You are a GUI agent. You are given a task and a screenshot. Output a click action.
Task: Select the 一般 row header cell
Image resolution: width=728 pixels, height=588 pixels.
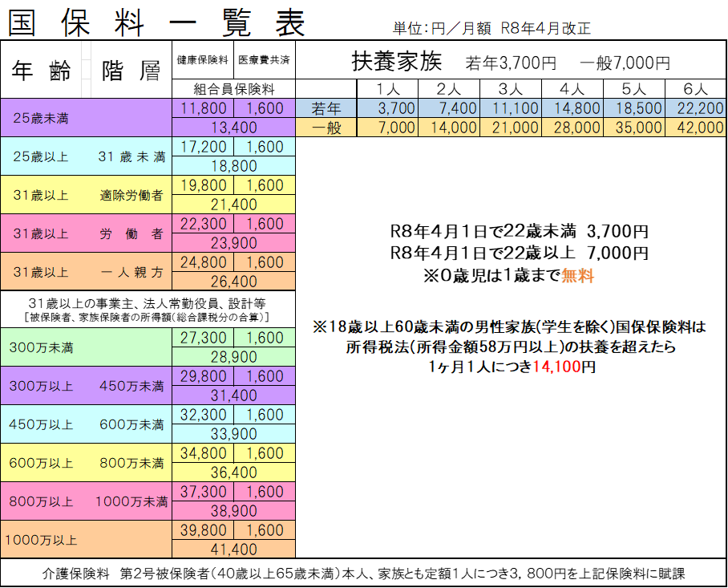click(x=326, y=128)
